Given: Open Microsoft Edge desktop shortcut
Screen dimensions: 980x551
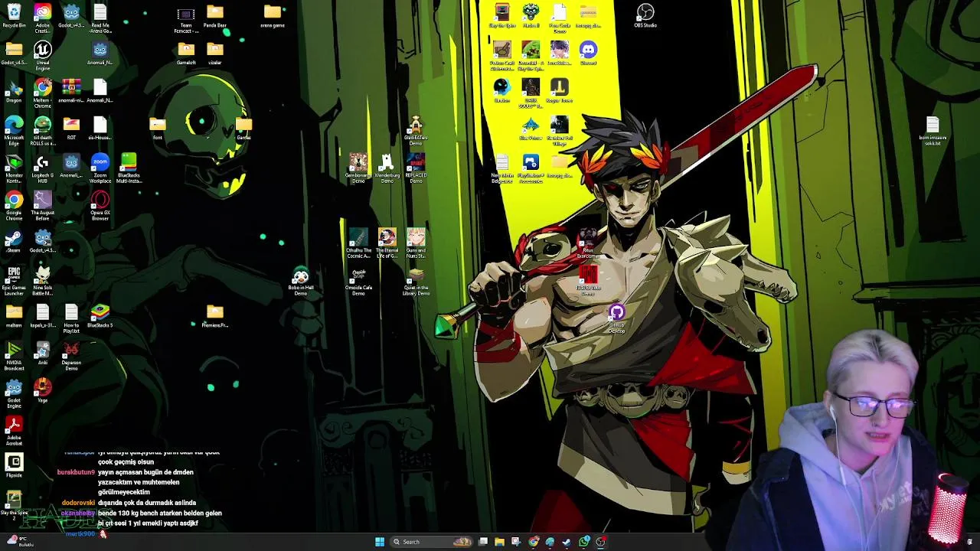Looking at the screenshot, I should (14, 131).
